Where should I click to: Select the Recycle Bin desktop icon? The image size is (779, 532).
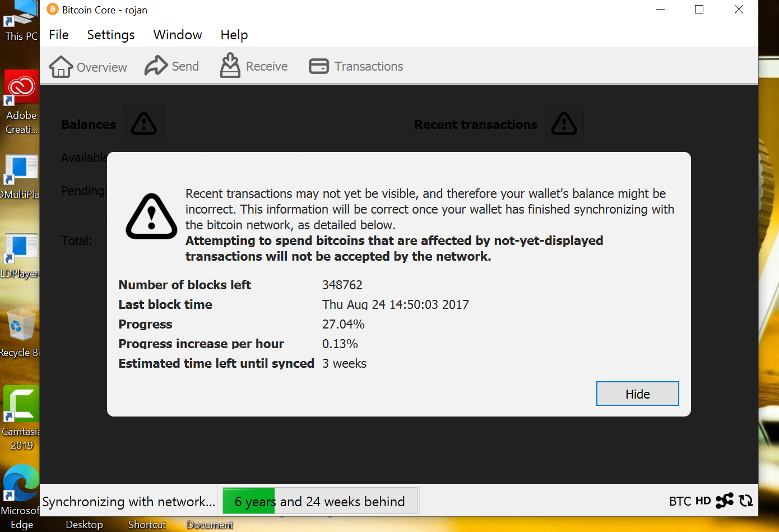point(21,333)
